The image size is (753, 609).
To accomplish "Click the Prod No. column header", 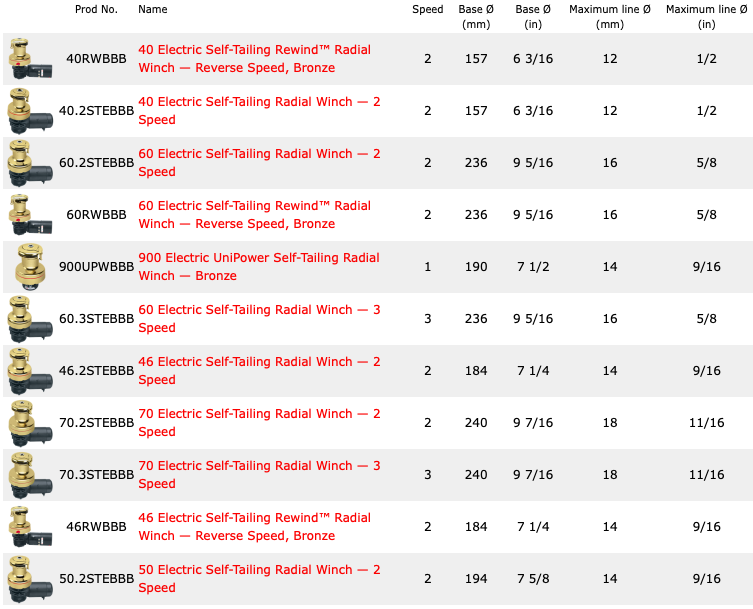I will point(97,9).
